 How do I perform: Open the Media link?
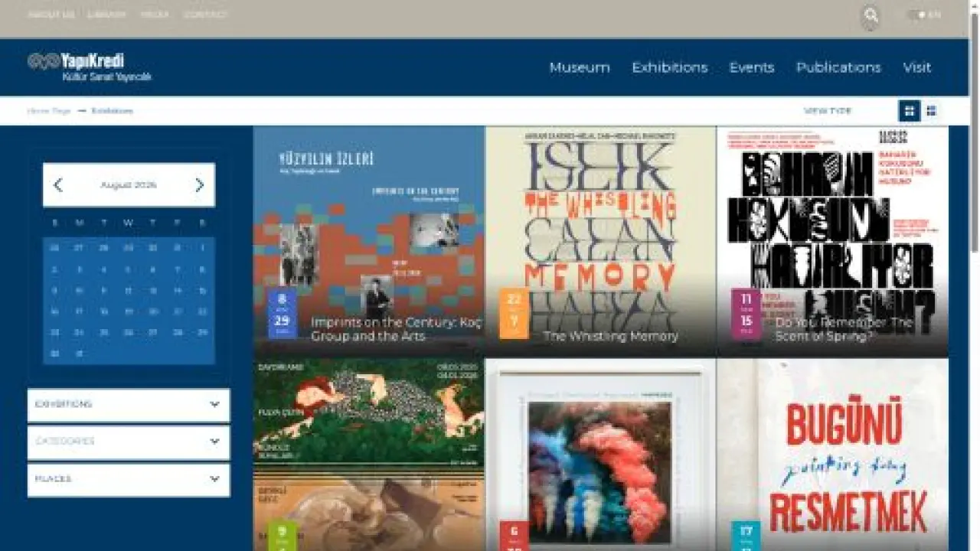(x=155, y=15)
